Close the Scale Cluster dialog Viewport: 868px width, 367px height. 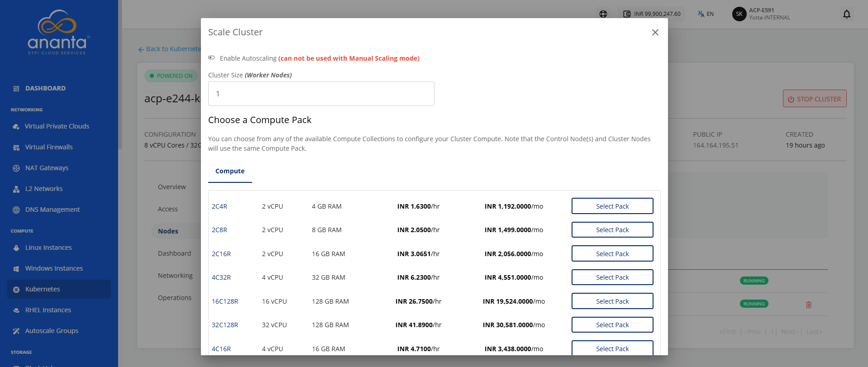coord(655,33)
